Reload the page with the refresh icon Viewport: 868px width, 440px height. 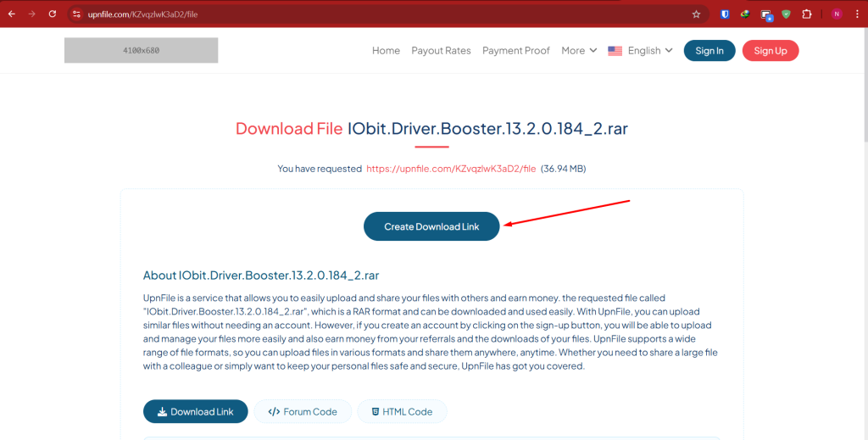pyautogui.click(x=52, y=14)
